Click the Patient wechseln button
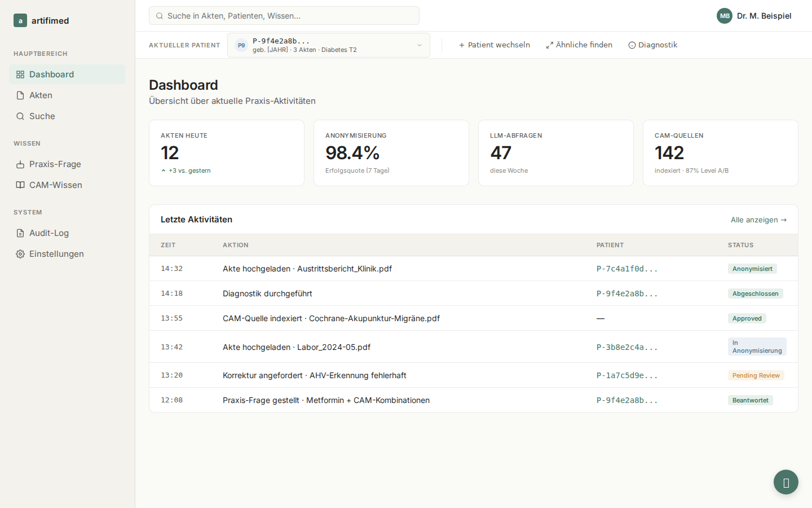The image size is (812, 508). (495, 45)
